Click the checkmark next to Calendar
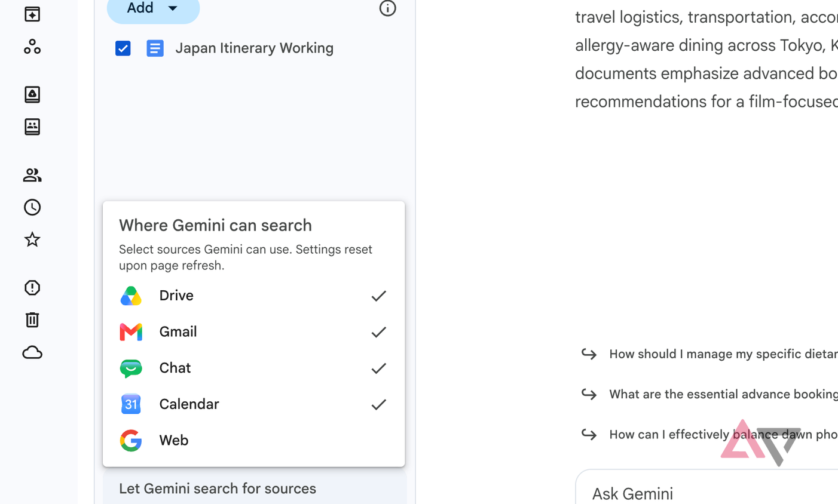Image resolution: width=838 pixels, height=504 pixels. [378, 404]
